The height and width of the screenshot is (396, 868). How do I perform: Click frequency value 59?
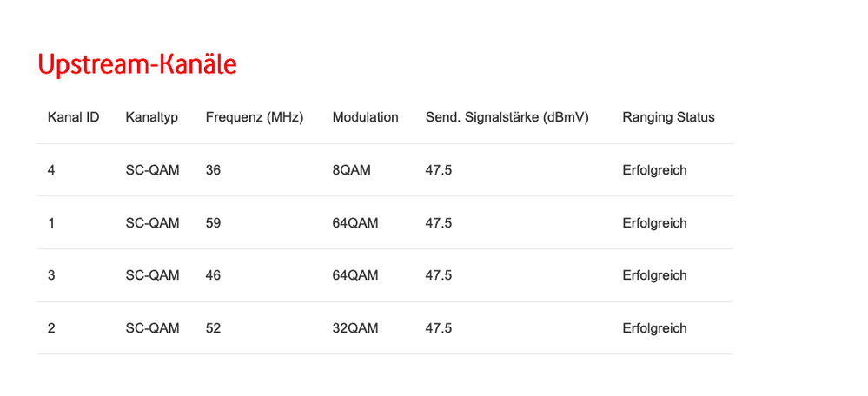[213, 223]
